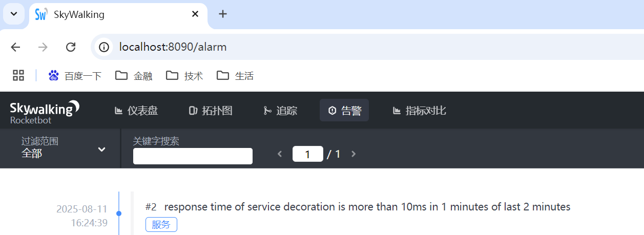Open the browser apps grid icon
This screenshot has width=644, height=235.
tap(18, 76)
